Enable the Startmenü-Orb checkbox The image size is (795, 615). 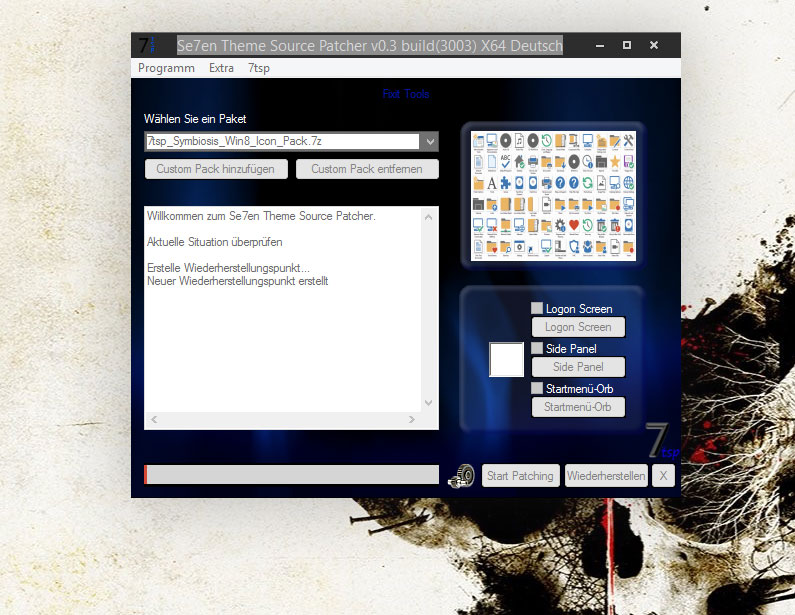(537, 388)
